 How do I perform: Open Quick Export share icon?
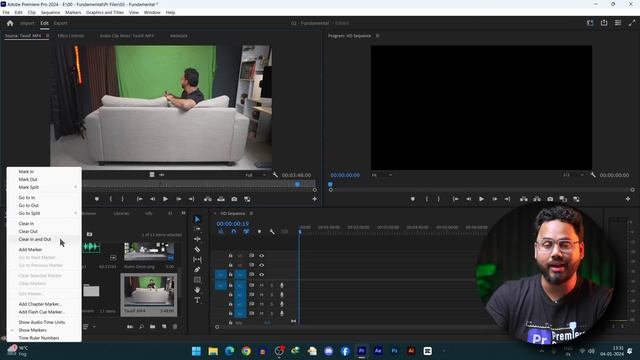[x=604, y=23]
